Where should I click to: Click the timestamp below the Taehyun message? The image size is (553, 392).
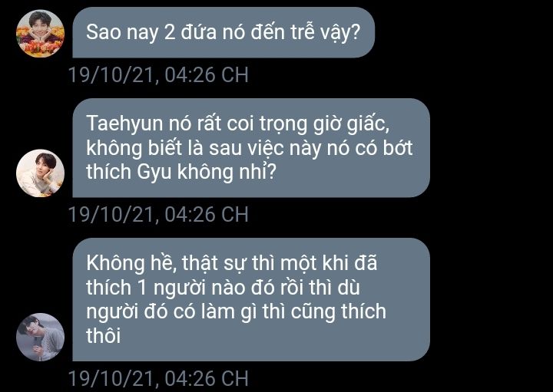(158, 215)
